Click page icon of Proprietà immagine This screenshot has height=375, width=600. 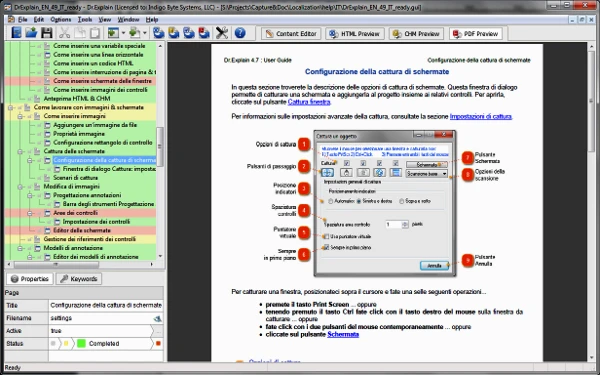tap(47, 134)
